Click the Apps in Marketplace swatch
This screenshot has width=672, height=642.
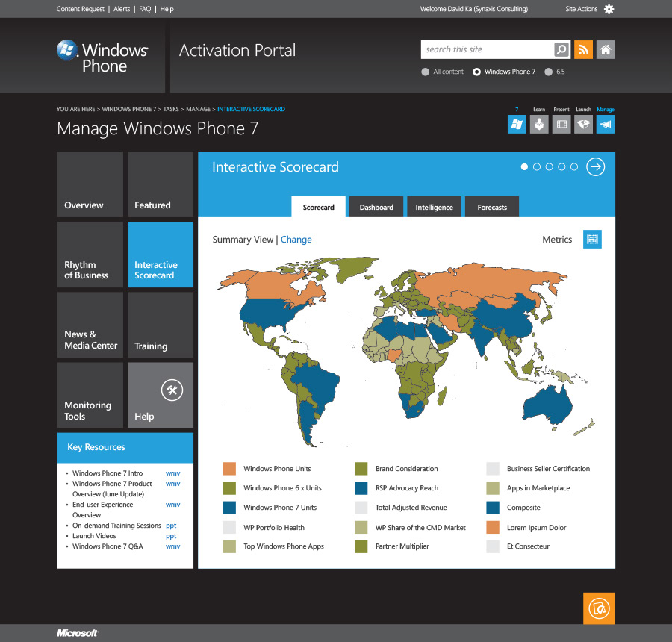493,488
